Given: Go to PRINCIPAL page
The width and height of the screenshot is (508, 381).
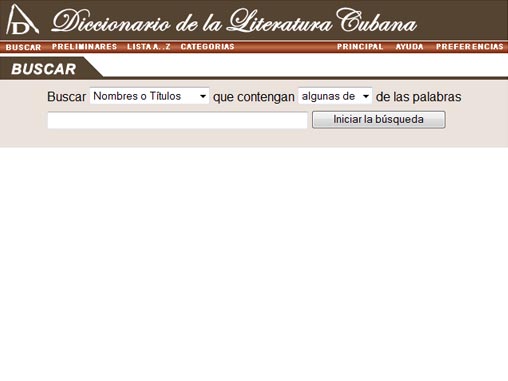Looking at the screenshot, I should click(x=360, y=47).
